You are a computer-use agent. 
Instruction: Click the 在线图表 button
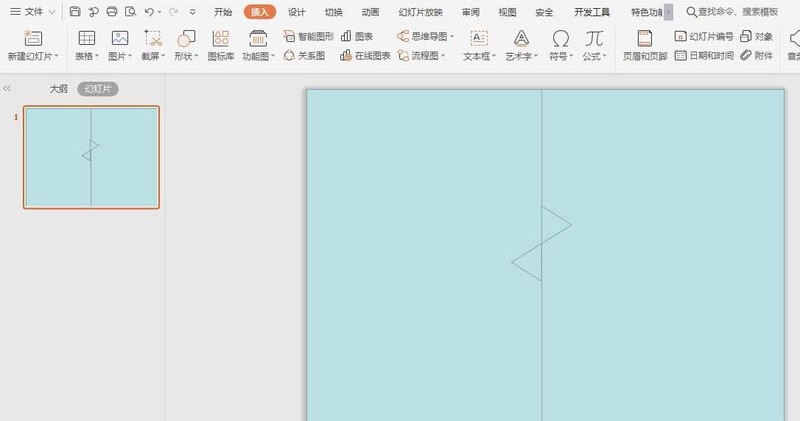point(365,55)
